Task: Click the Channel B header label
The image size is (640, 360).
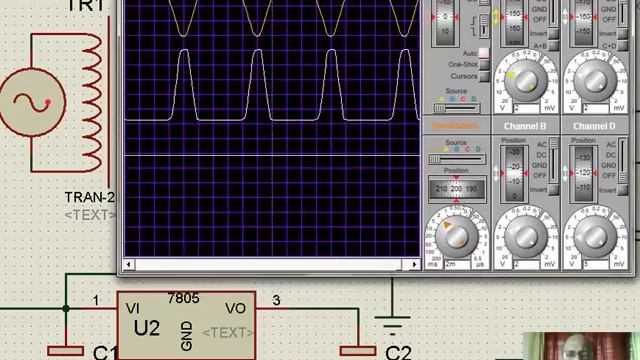Action: (x=525, y=126)
